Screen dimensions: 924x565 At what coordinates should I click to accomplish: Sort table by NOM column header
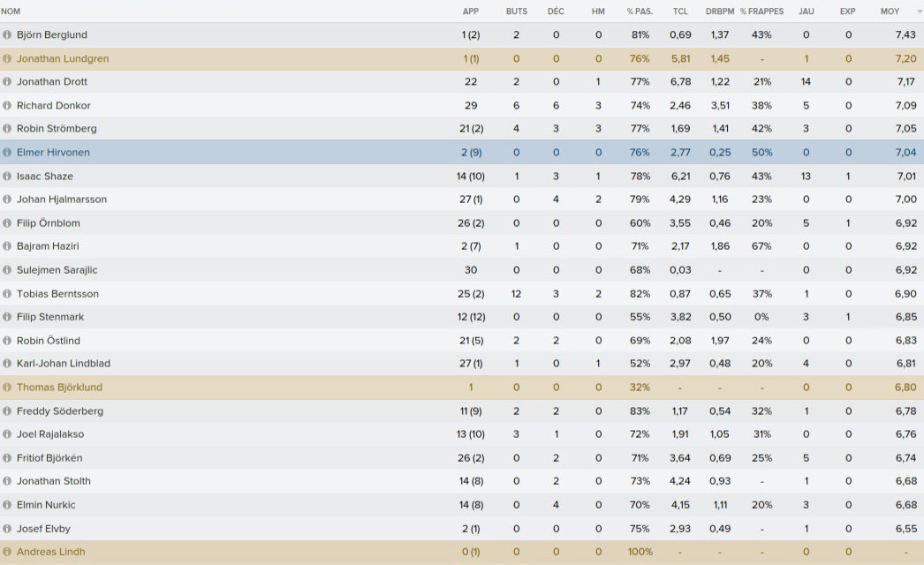point(11,11)
